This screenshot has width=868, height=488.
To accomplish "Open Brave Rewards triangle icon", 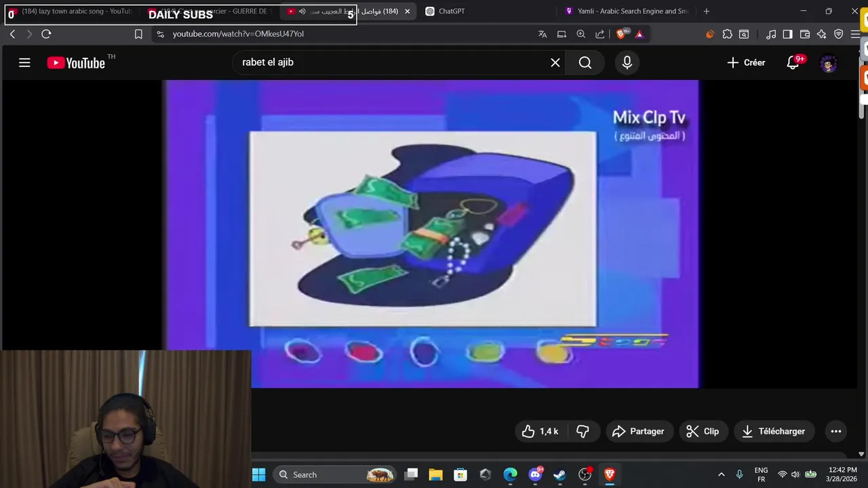I will [x=639, y=34].
